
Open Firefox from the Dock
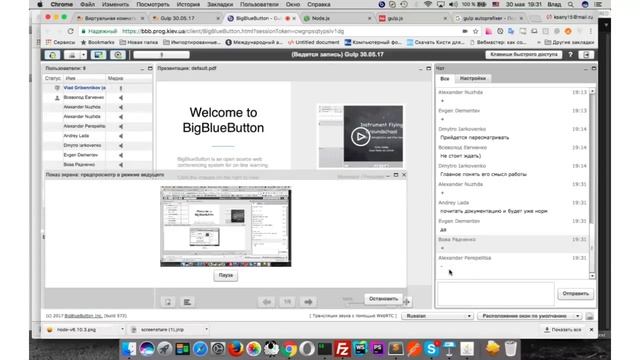(236, 349)
